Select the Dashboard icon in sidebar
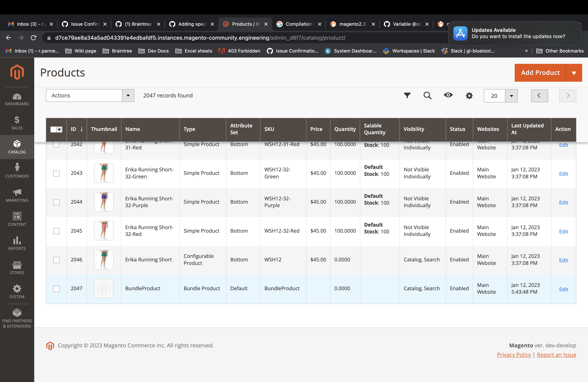Screen dimensions: 588x382 [x=17, y=99]
